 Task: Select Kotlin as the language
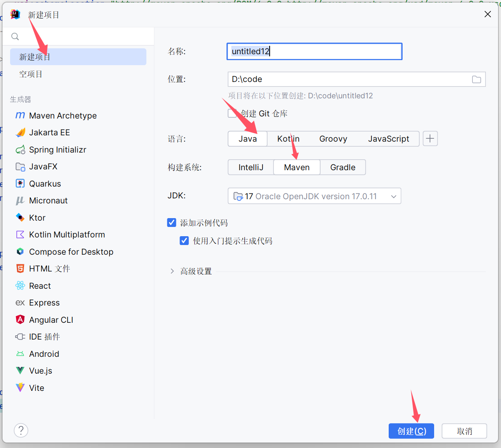click(x=288, y=139)
